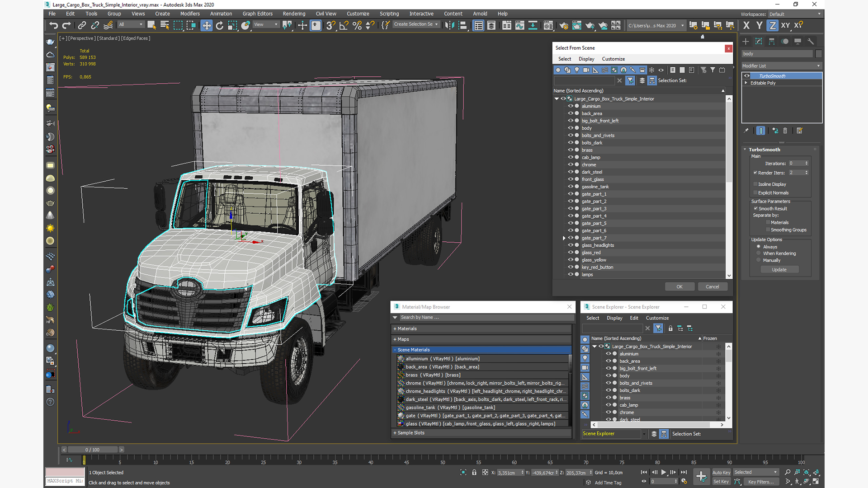
Task: Click Time Configuration icon near playback controls
Action: 684,481
